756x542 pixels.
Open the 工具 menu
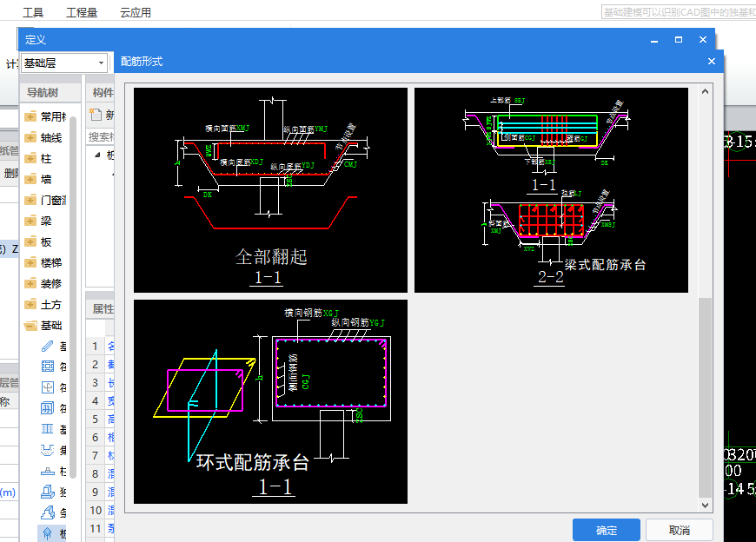point(33,12)
